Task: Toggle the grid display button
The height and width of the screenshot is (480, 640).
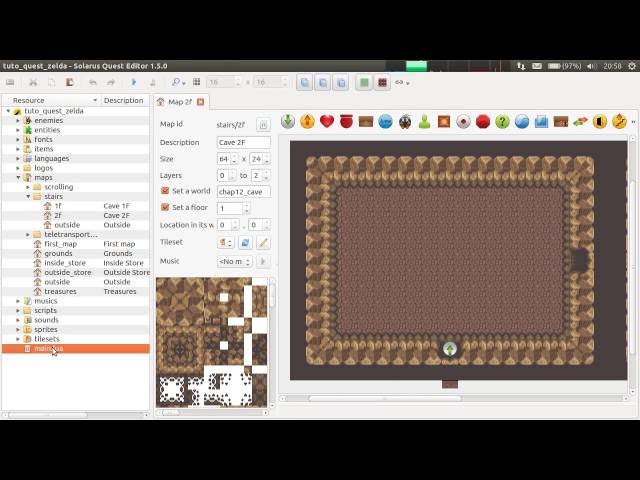Action: point(197,82)
